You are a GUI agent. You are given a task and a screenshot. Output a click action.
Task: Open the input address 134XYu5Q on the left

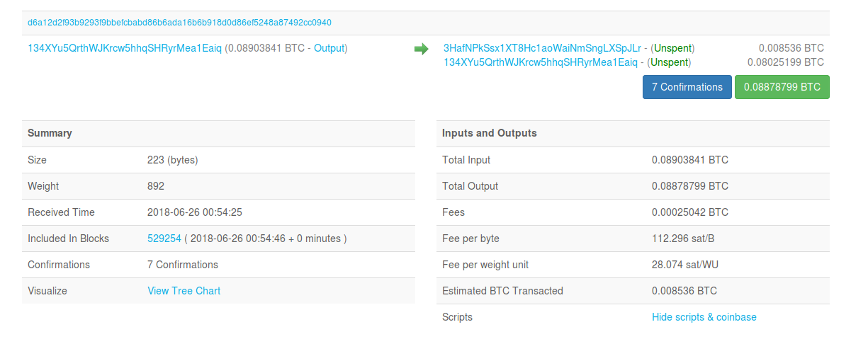click(125, 48)
